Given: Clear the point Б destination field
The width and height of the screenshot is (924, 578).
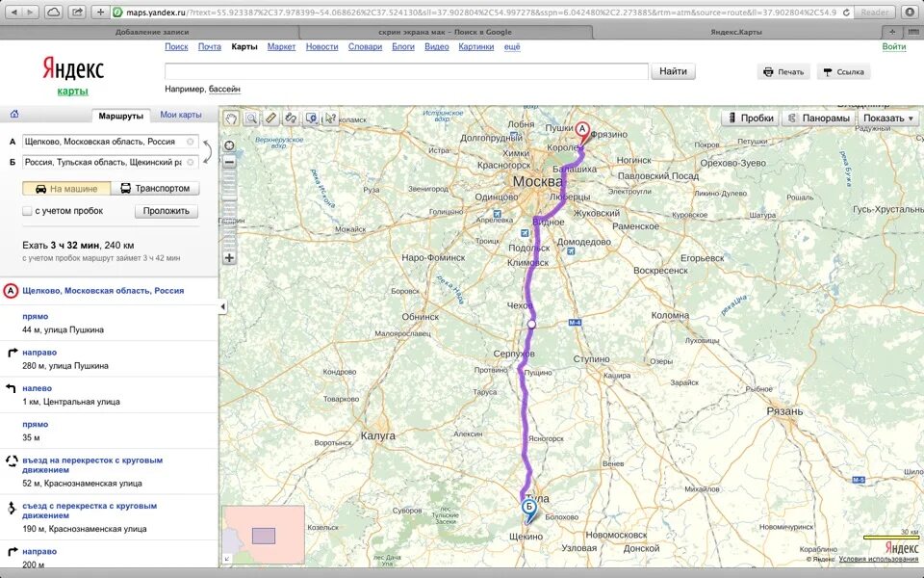Looking at the screenshot, I should click(191, 162).
